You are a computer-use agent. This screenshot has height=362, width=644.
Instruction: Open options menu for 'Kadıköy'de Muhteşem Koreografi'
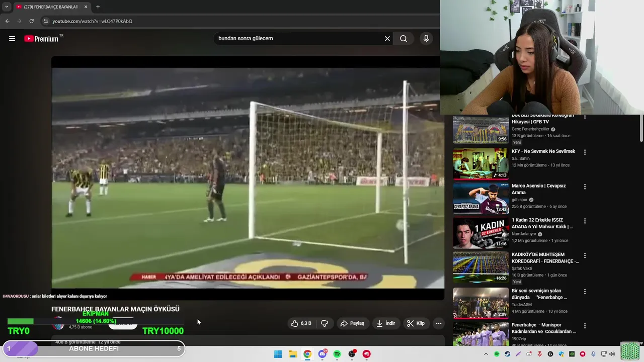[585, 255]
